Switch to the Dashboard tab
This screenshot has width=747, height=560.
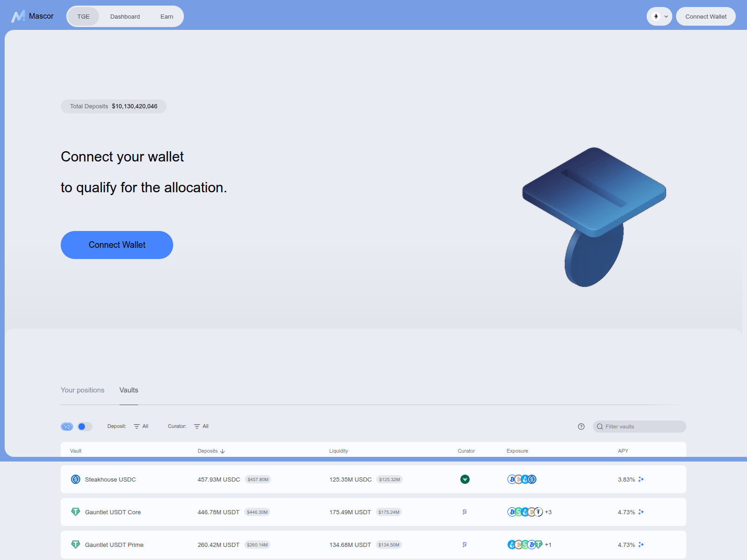pos(125,16)
